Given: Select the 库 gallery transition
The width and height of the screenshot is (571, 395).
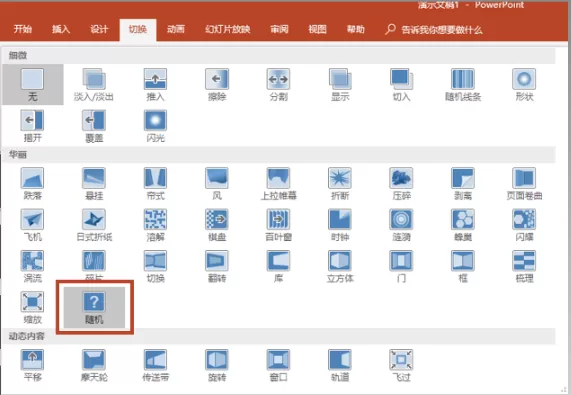Looking at the screenshot, I should pos(279,266).
